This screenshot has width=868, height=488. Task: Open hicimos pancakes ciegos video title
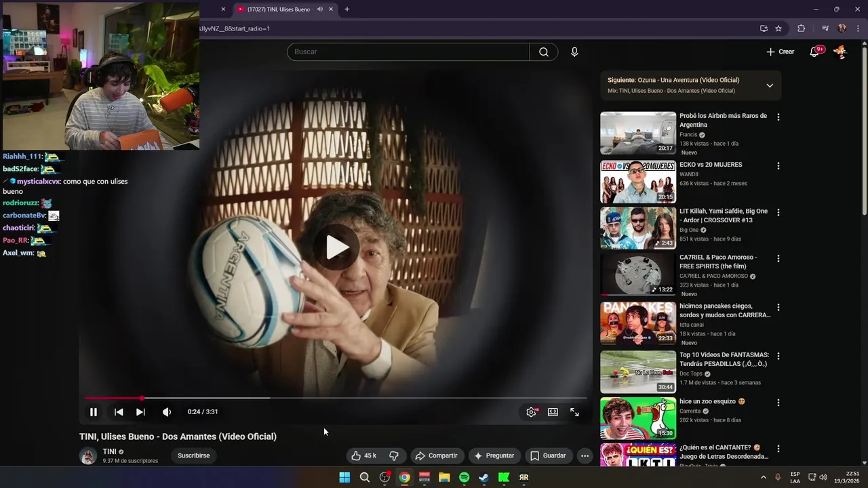[725, 310]
